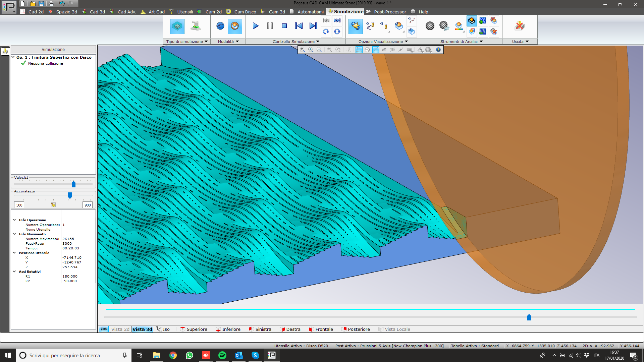Collapse the Info Movimento section
Viewport: 644px width, 362px height.
(14, 234)
